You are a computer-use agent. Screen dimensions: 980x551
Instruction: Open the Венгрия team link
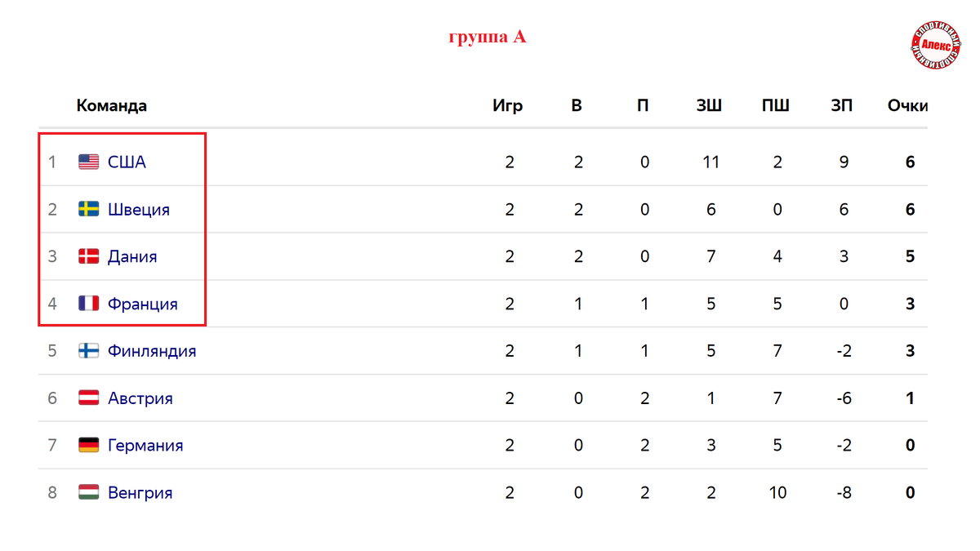[140, 492]
